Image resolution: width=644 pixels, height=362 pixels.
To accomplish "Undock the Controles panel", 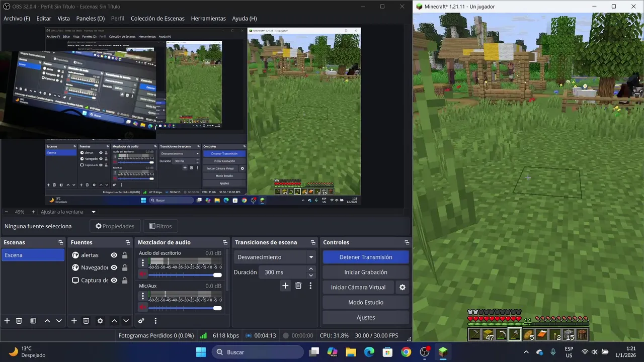I will [407, 242].
